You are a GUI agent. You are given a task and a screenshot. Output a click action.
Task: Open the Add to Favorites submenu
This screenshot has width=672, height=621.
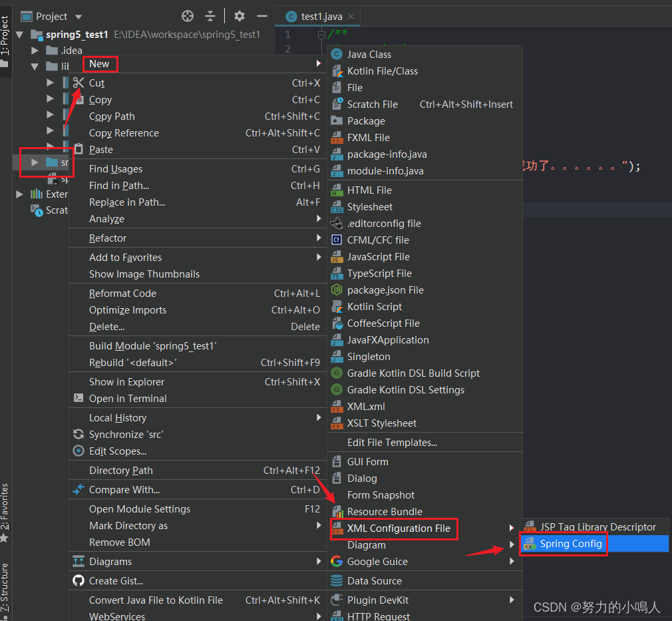click(x=198, y=258)
